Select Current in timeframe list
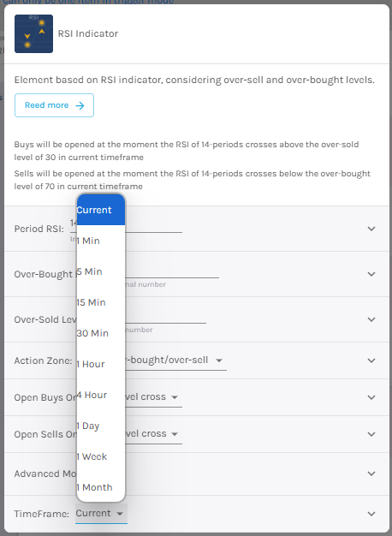The height and width of the screenshot is (536, 392). pos(101,210)
